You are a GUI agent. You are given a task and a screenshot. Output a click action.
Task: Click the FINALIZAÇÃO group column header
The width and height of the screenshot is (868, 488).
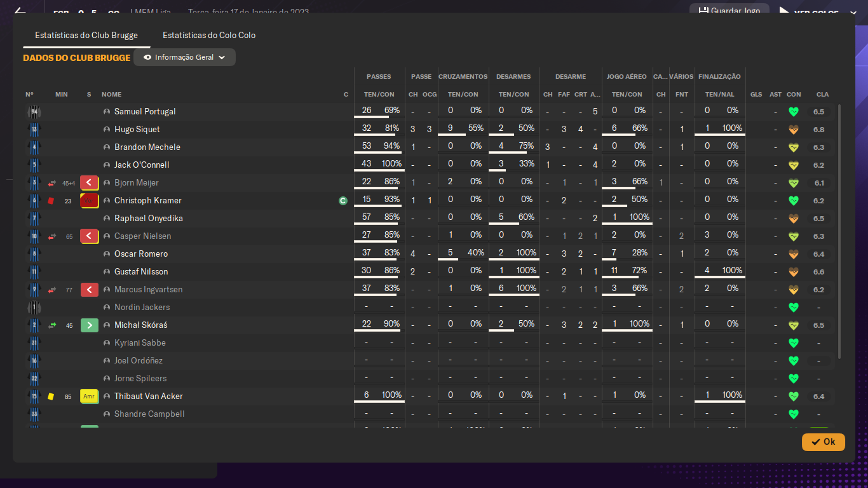pos(719,77)
